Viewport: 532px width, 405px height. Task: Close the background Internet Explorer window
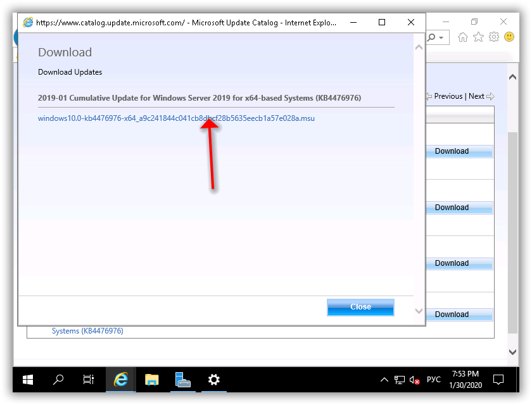pos(503,22)
